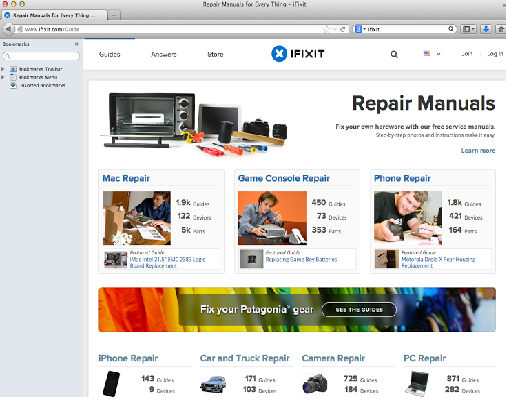Open the Game Console Repair heading link
The image size is (506, 400).
284,178
